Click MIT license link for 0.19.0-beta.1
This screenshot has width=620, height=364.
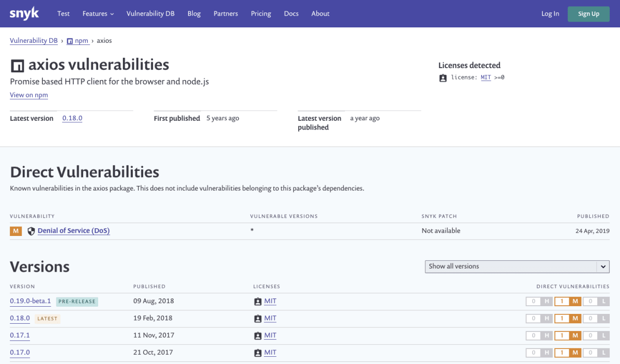point(270,301)
